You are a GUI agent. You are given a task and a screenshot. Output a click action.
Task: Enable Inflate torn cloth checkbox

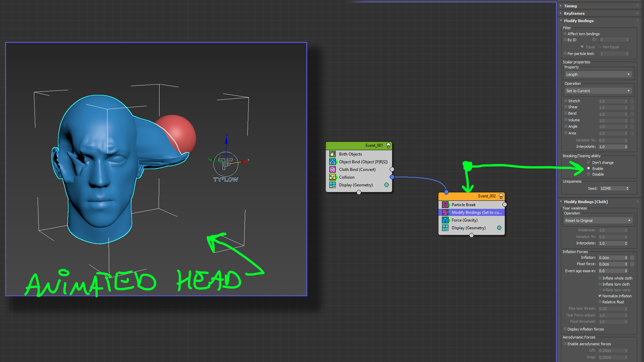click(x=600, y=284)
